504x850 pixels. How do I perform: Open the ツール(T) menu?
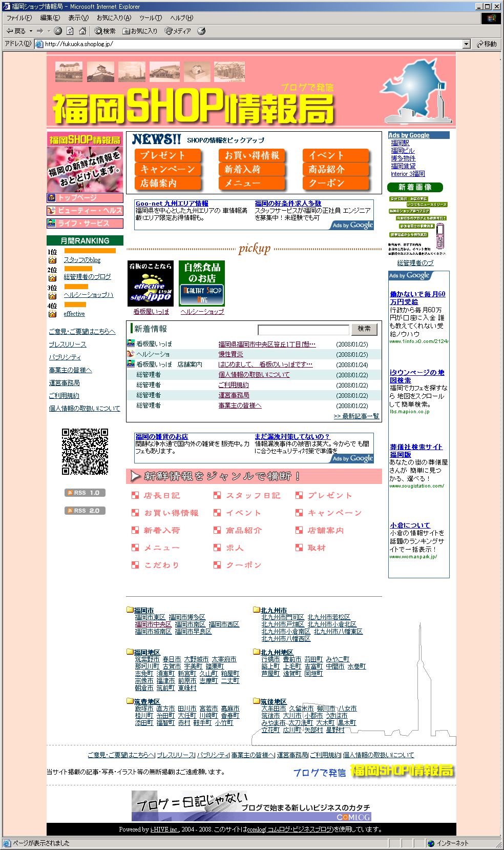click(x=151, y=18)
